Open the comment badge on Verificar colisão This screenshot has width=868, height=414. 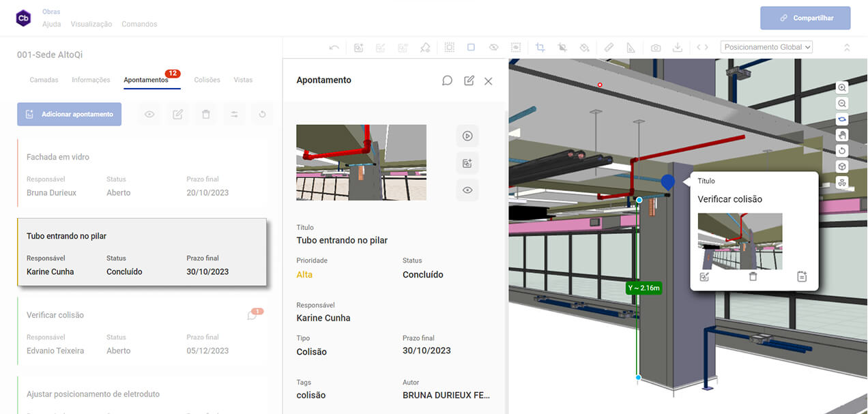254,314
